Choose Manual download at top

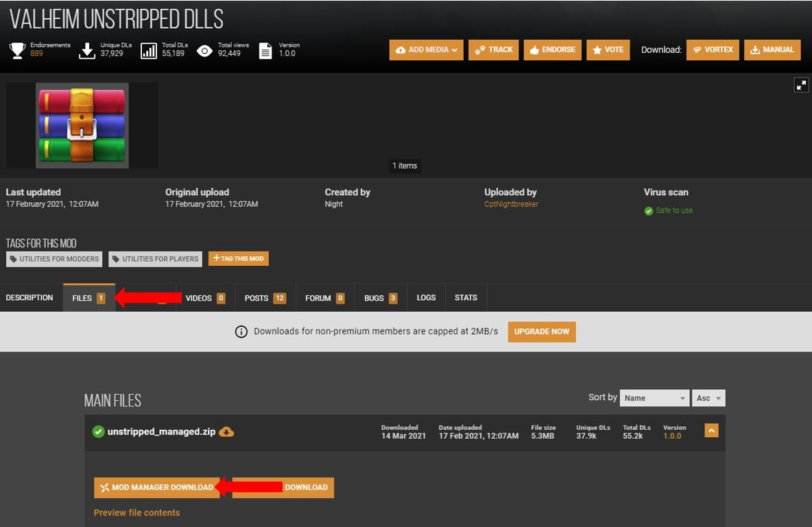[x=772, y=50]
